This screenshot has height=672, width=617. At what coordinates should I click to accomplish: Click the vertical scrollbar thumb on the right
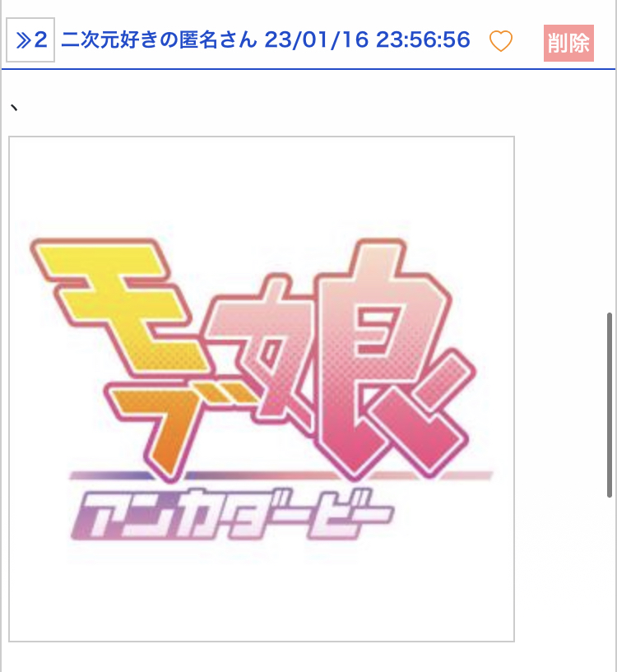coord(610,405)
